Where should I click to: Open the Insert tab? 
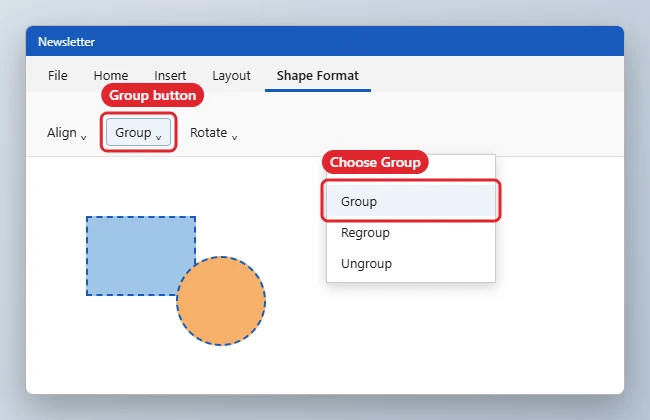click(170, 75)
